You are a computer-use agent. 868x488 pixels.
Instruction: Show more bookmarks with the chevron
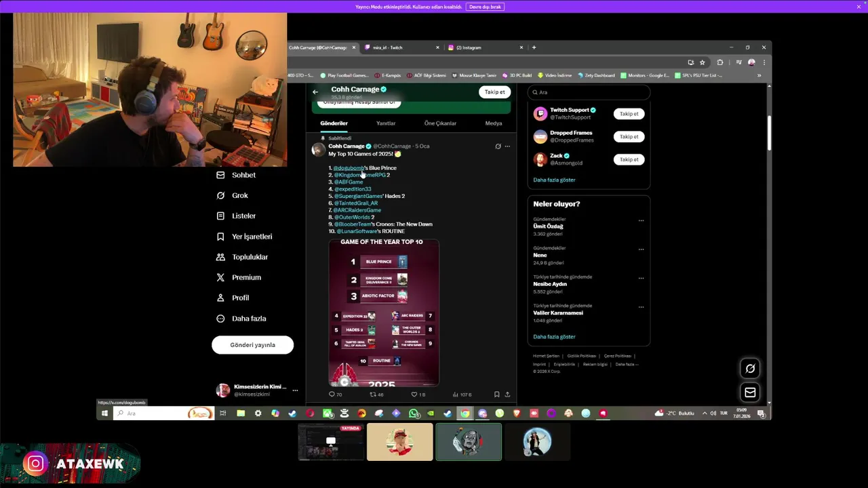(x=759, y=75)
